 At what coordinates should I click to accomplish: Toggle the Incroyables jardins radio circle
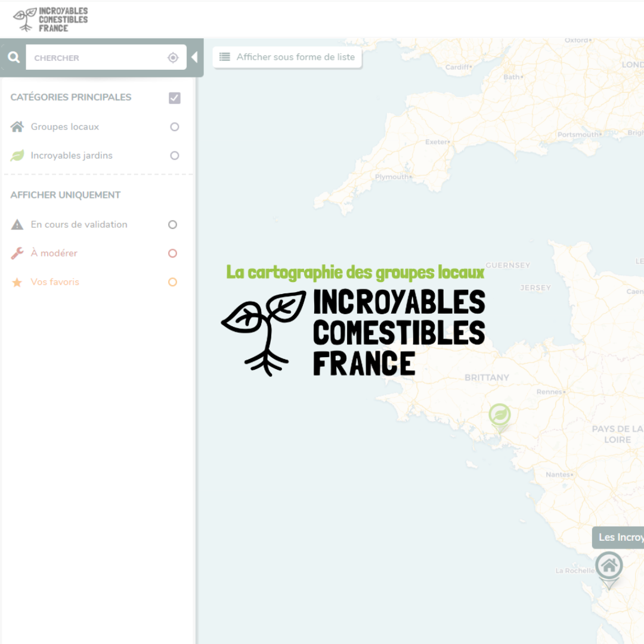click(x=175, y=156)
